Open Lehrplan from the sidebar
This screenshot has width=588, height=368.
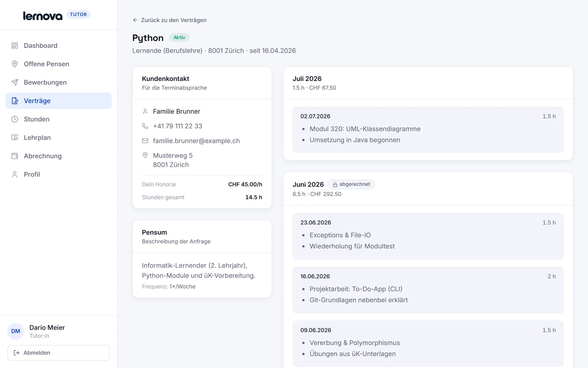pos(59,138)
